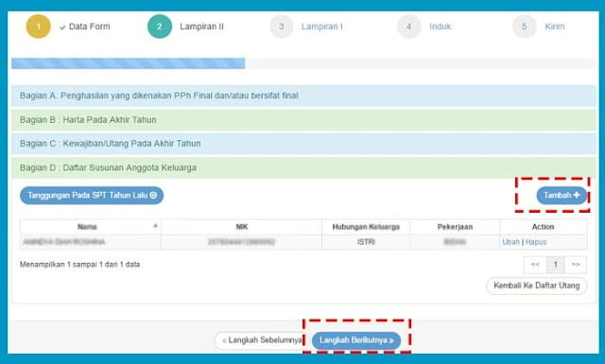Viewport: 605px width, 364px height.
Task: Expand Bagian A Penghasilan PPh Final section
Action: tap(303, 95)
